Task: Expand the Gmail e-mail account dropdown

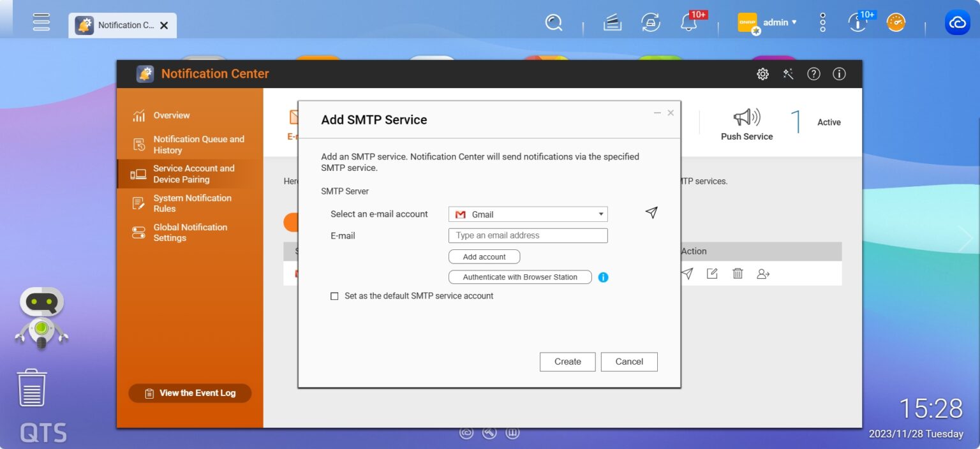Action: tap(528, 214)
